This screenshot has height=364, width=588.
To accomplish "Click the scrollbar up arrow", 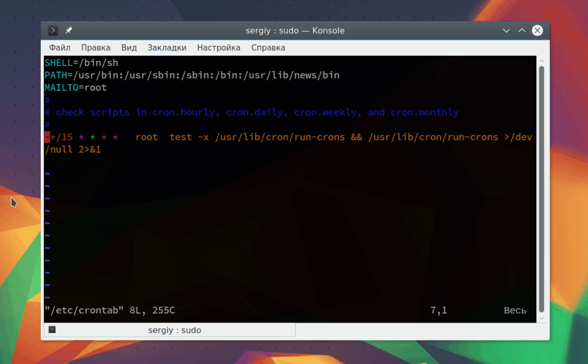I will tap(541, 61).
